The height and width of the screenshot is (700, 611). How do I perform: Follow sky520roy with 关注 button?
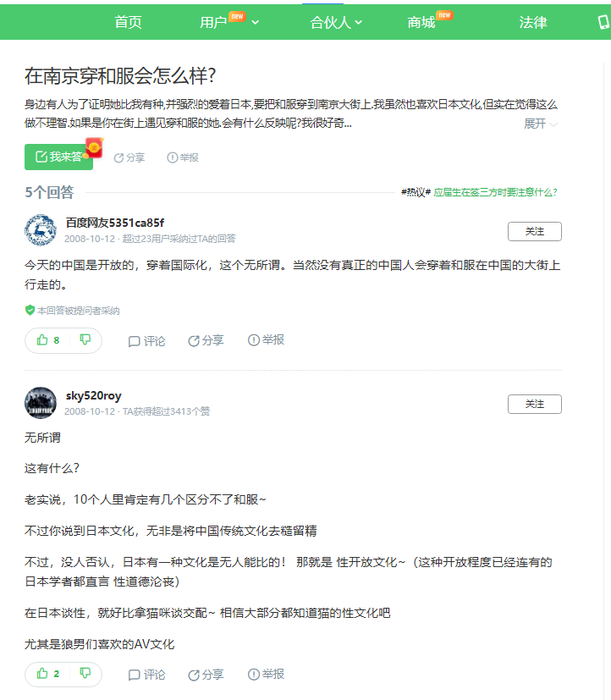point(534,404)
